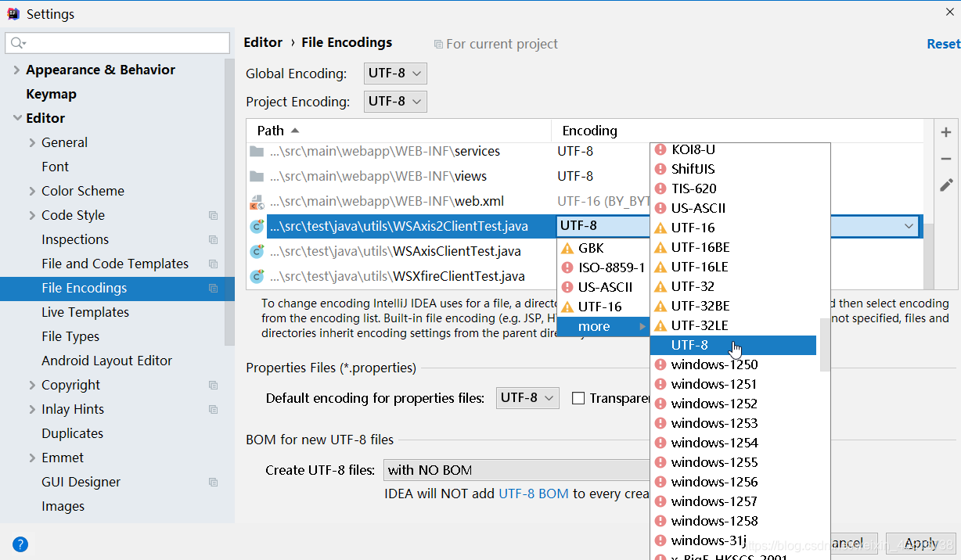Open the Font settings page

coord(55,167)
